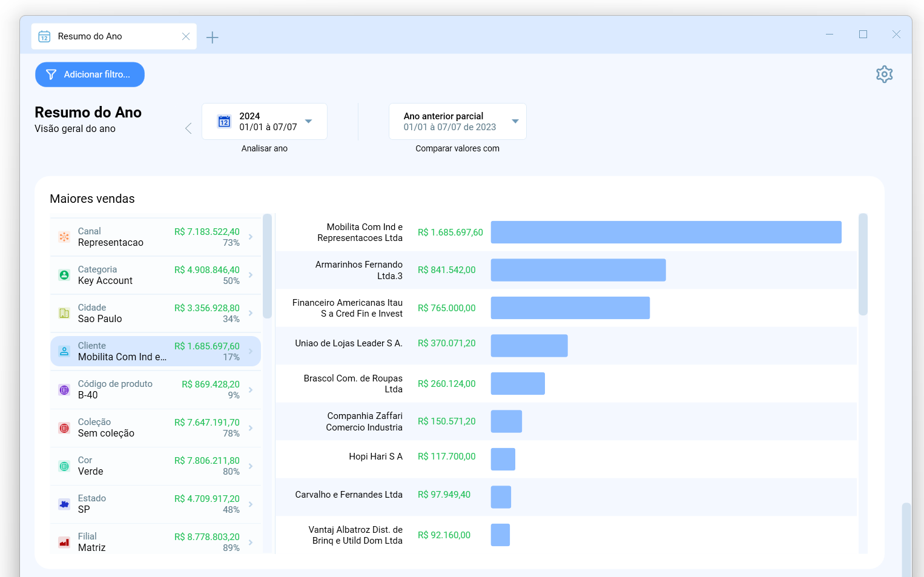
Task: Expand Cidade Sao Paulo chevron
Action: click(251, 313)
